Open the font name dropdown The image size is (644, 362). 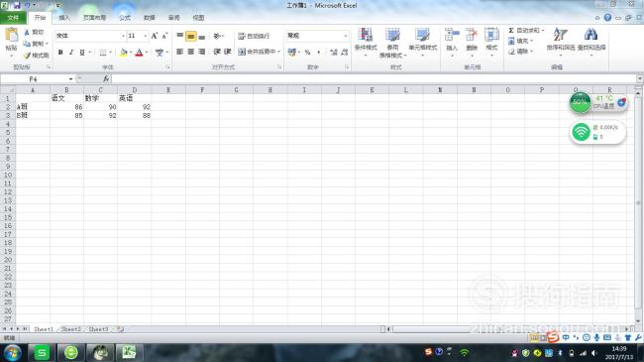coord(123,36)
